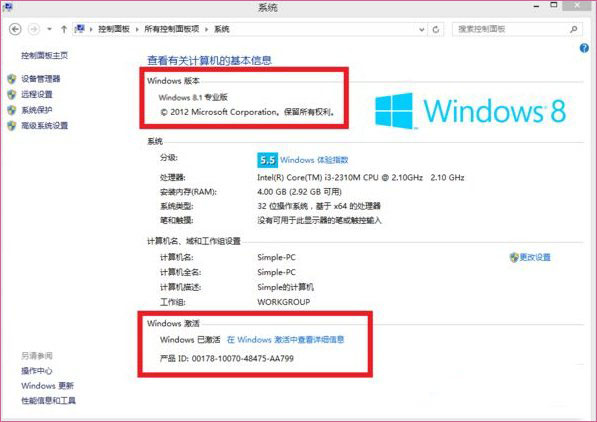Image resolution: width=597 pixels, height=422 pixels.
Task: Focus the 搜索控制面板 search box
Action: [517, 29]
